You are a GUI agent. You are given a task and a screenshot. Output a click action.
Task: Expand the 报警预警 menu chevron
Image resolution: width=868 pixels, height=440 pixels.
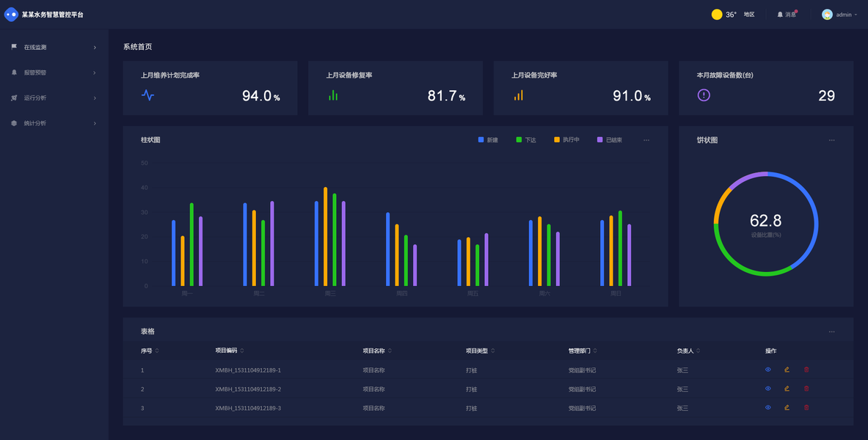(95, 73)
